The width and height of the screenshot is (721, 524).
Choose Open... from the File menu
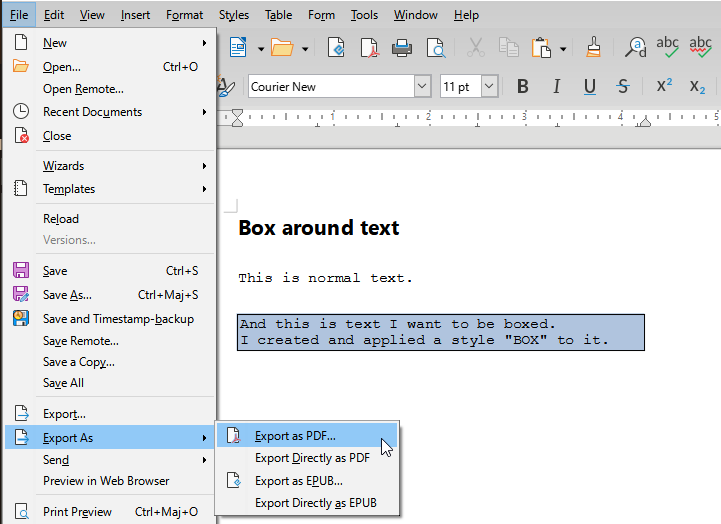click(x=110, y=67)
